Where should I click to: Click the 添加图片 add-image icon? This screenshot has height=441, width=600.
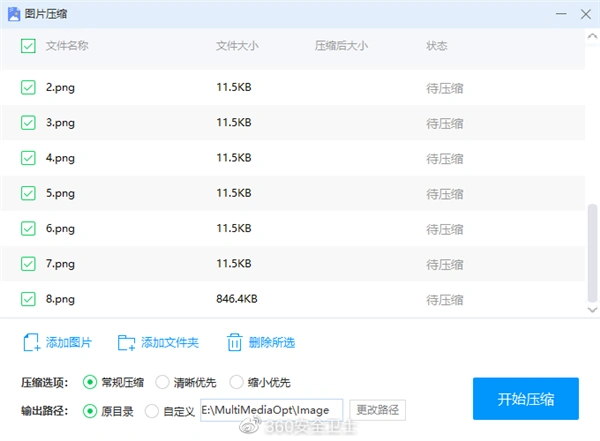point(32,342)
